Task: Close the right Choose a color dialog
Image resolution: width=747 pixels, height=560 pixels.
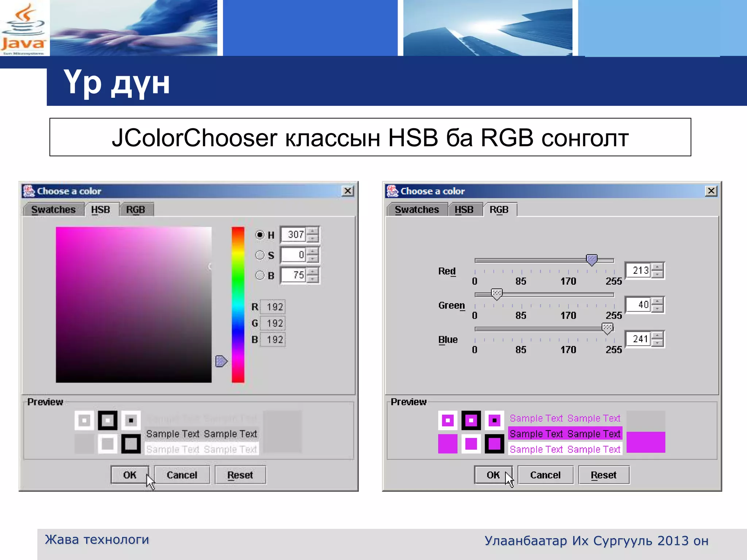Action: pyautogui.click(x=711, y=191)
